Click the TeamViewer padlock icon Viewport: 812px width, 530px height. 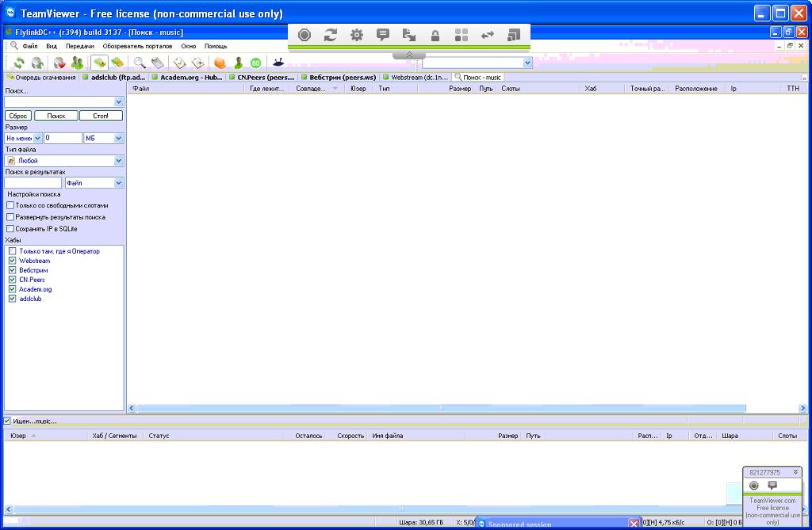click(435, 35)
